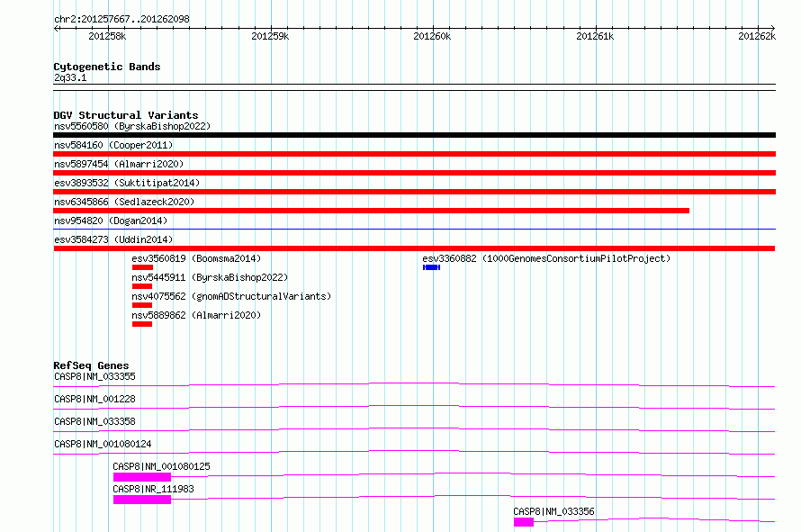
Task: Select nsv954820 (Dogan2014) label
Action: click(x=111, y=221)
